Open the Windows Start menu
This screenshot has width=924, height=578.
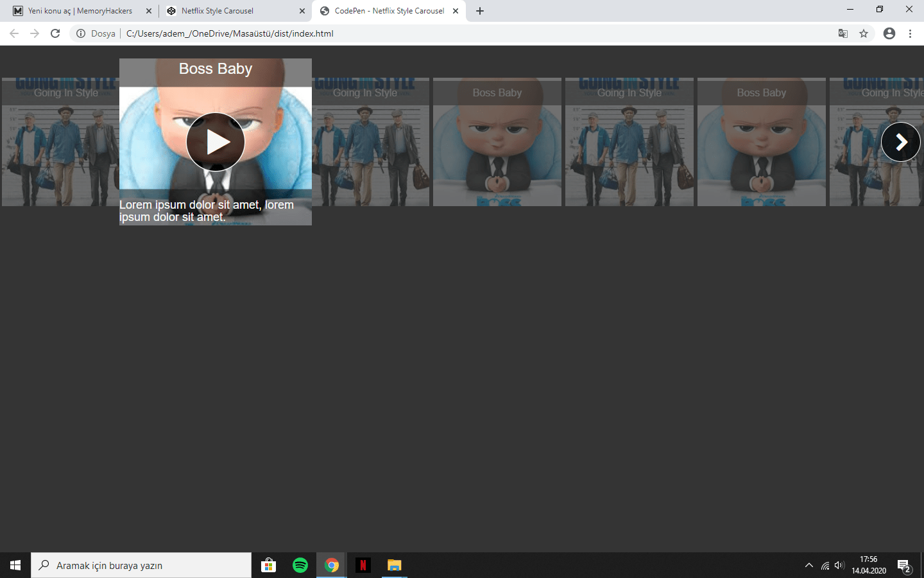coord(15,565)
